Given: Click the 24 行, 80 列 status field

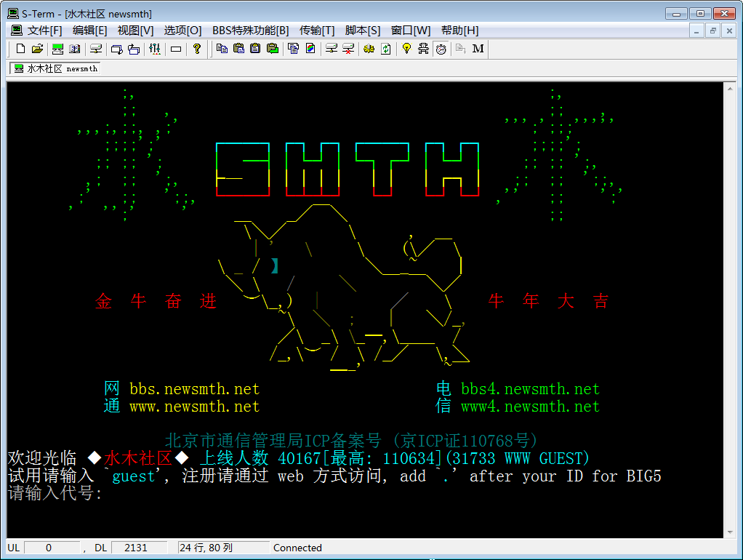Looking at the screenshot, I should tap(223, 548).
